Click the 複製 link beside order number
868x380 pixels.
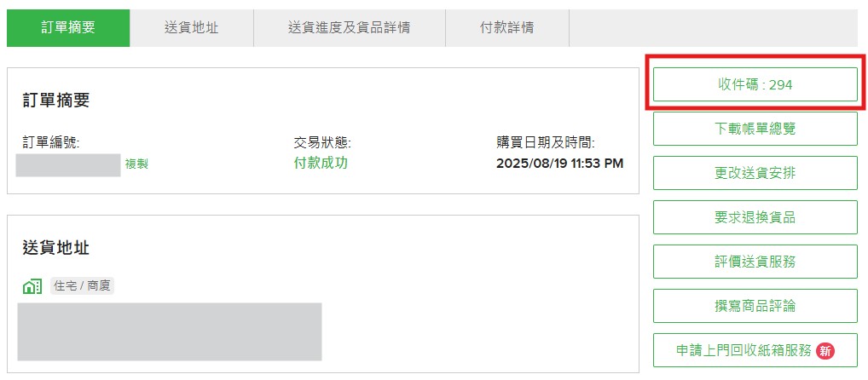(x=136, y=164)
